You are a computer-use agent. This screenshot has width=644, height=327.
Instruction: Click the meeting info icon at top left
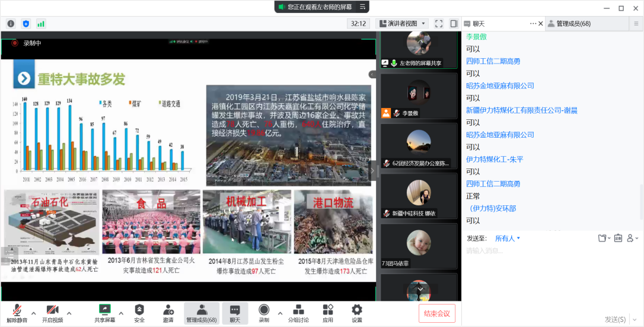click(11, 24)
